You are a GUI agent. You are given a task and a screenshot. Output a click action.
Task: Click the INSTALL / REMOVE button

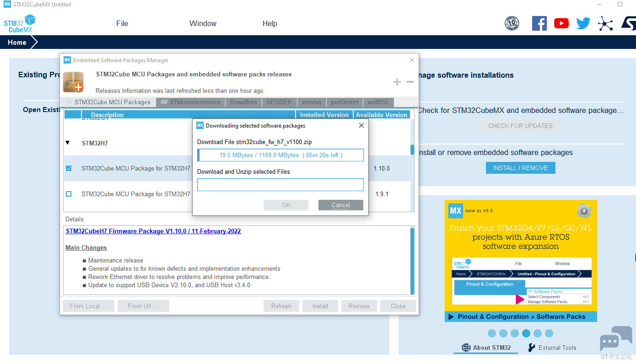(521, 168)
